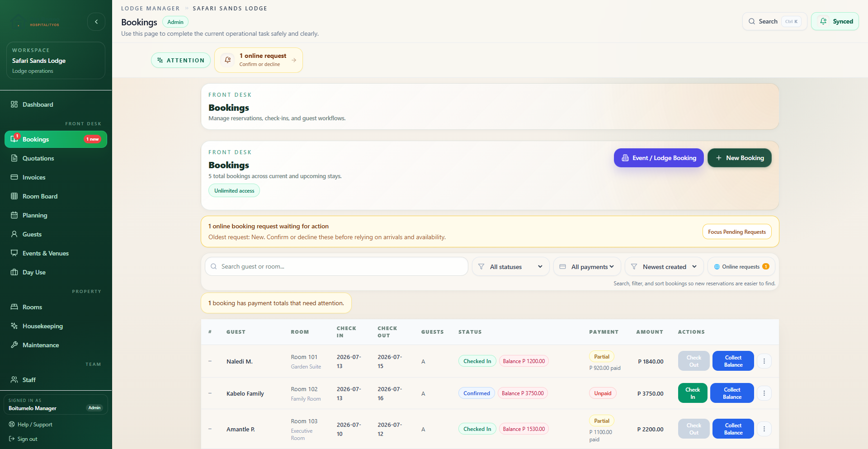Click the Planning calendar icon
Image resolution: width=868 pixels, height=449 pixels.
pyautogui.click(x=14, y=215)
